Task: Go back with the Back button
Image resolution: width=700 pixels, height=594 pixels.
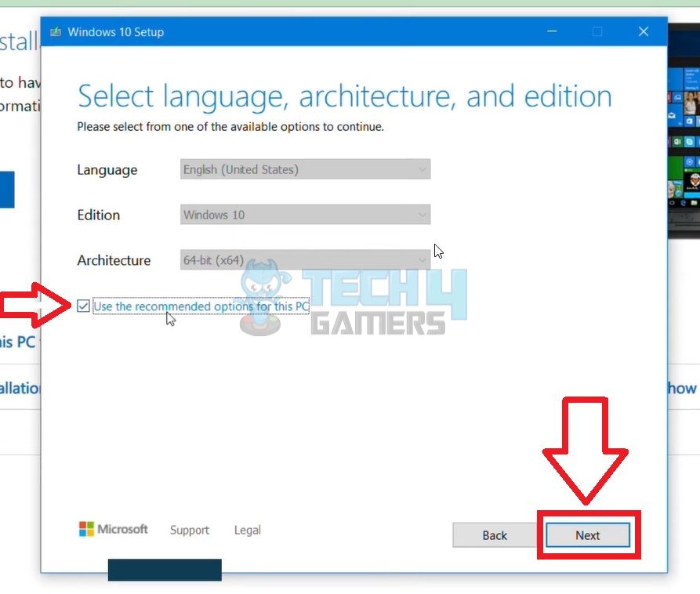Action: (495, 535)
